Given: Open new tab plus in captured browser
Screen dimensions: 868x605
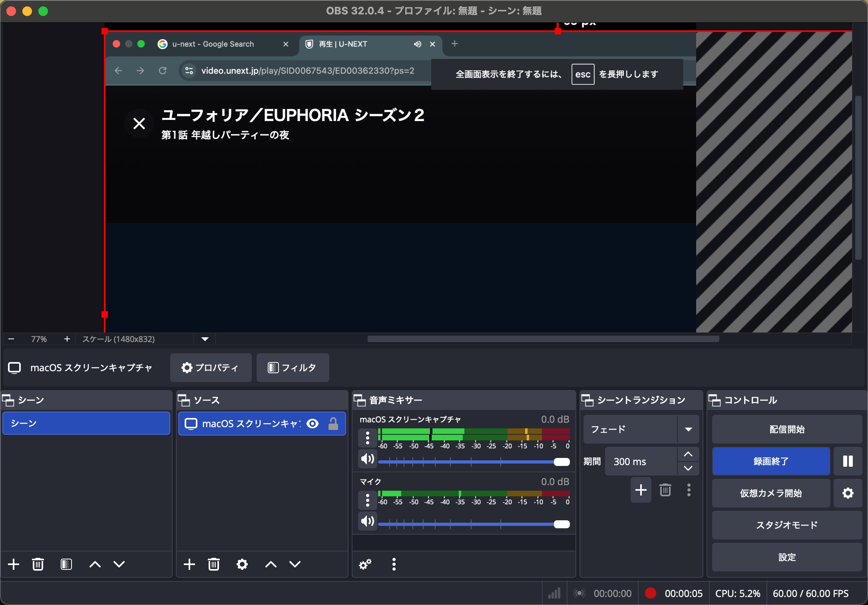Looking at the screenshot, I should 454,44.
